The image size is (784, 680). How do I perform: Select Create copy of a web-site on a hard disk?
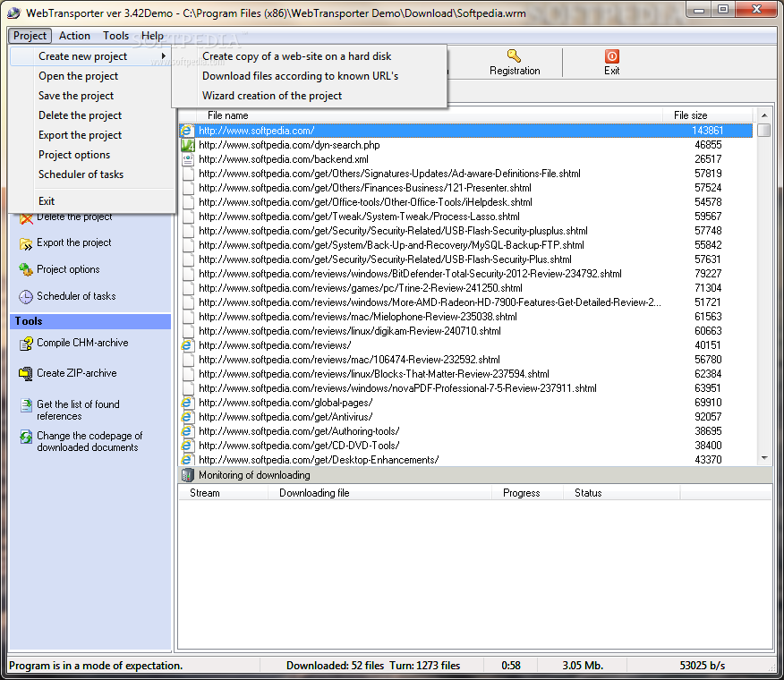[x=309, y=56]
